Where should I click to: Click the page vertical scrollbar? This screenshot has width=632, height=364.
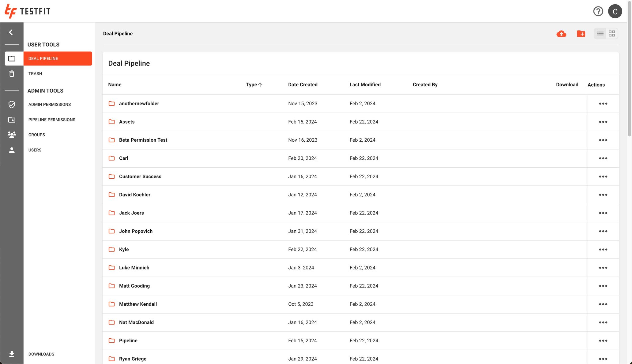tap(630, 69)
